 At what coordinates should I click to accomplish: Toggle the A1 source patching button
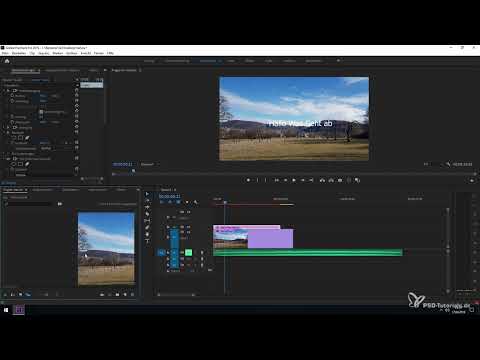(x=161, y=252)
